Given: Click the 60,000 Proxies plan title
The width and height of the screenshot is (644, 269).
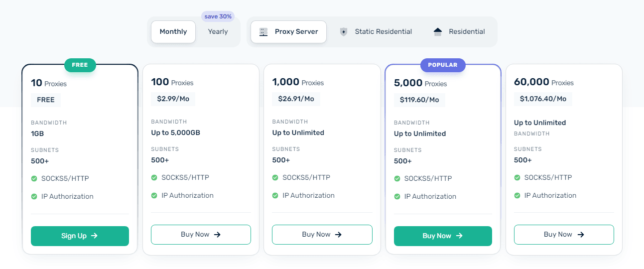Looking at the screenshot, I should pos(544,82).
